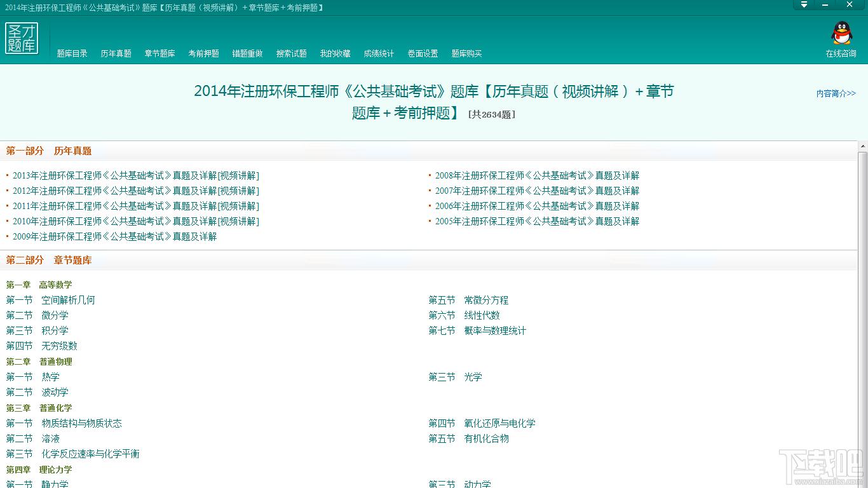Viewport: 868px width, 488px height.
Task: Open 第三节 光学 under 普通物理
Action: 454,377
